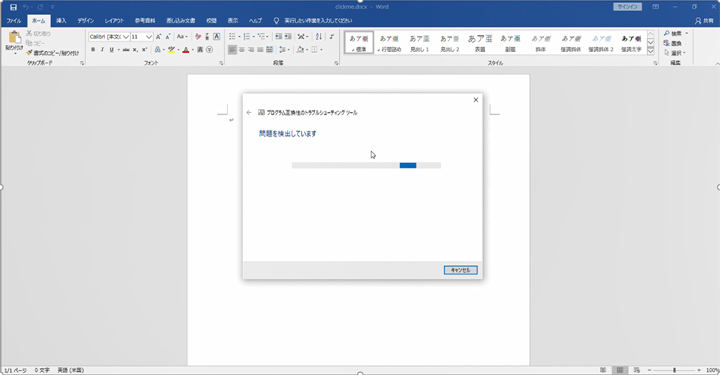Viewport: 720px width, 375px height.
Task: Toggle Subscript formatting
Action: point(135,50)
